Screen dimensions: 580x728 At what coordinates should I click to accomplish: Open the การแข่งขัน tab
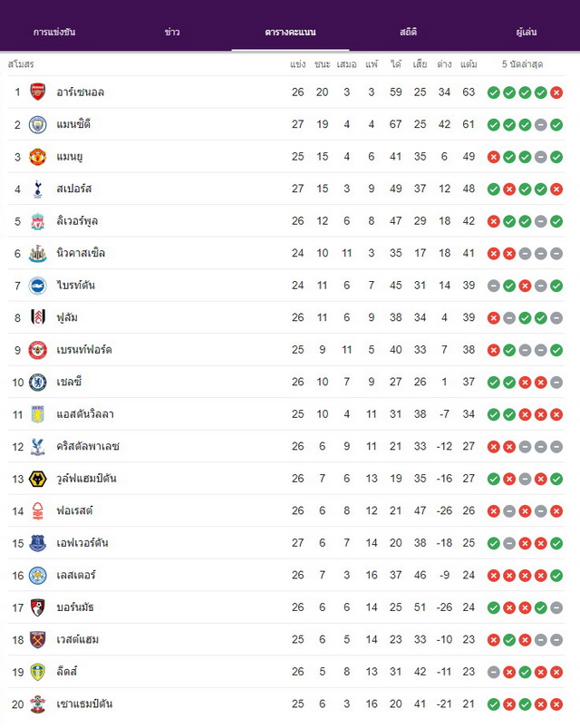tap(54, 32)
